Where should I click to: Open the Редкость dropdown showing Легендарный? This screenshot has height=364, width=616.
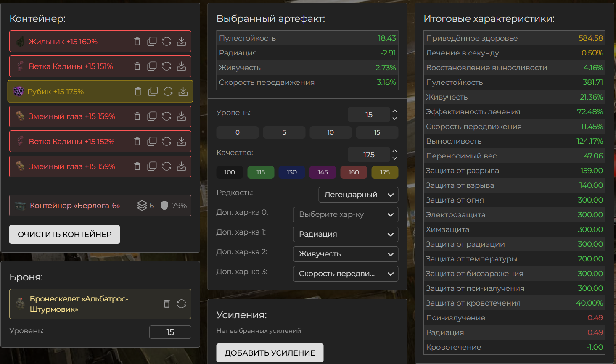coord(358,195)
